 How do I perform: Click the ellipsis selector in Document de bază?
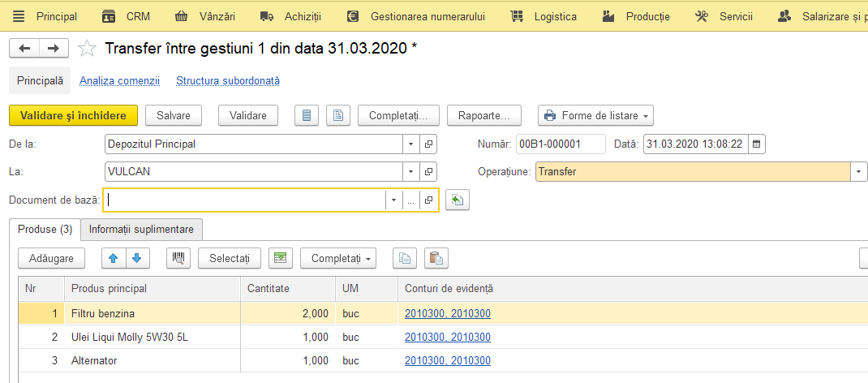(x=410, y=200)
